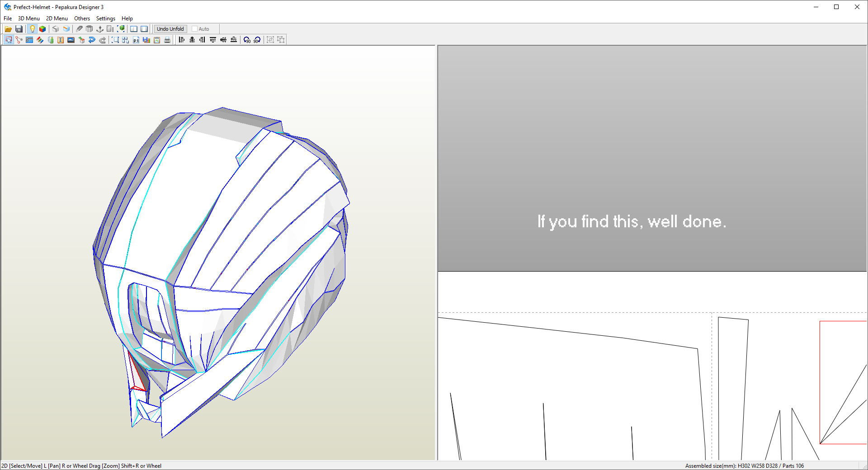Align selected parts to the bottom
The height and width of the screenshot is (470, 868).
click(x=234, y=40)
